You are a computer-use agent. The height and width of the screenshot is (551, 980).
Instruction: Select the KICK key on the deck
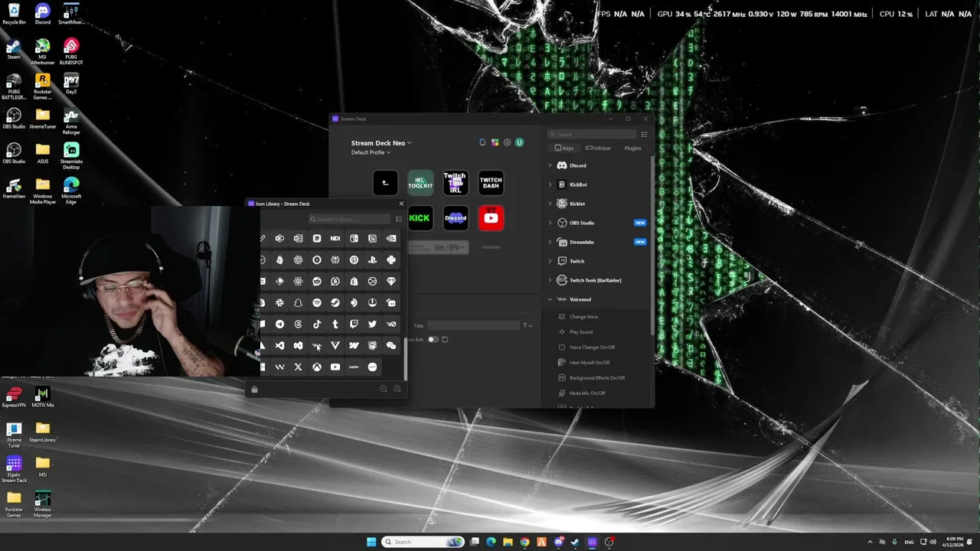[x=420, y=218]
